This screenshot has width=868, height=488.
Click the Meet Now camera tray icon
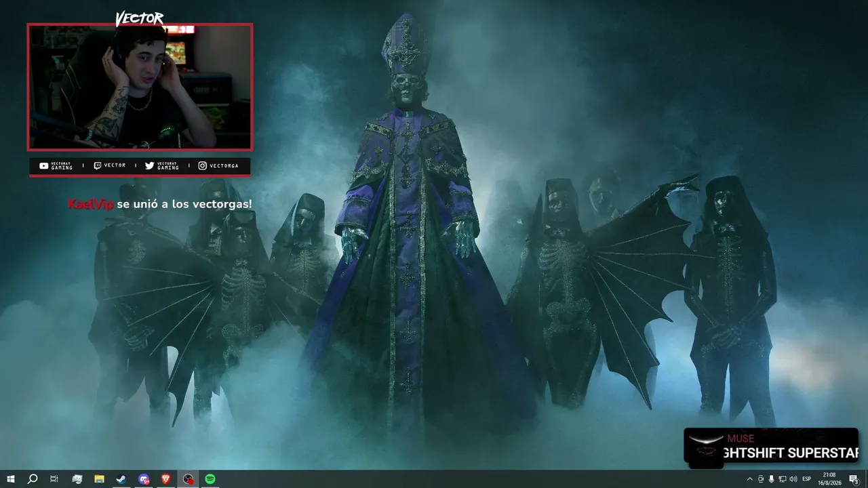point(760,479)
